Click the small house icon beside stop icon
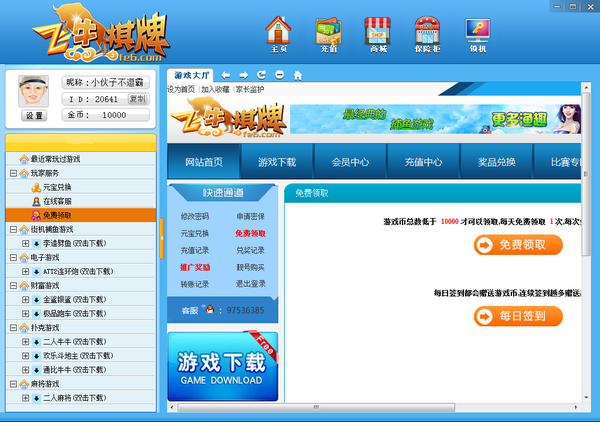600x422 pixels. click(298, 75)
